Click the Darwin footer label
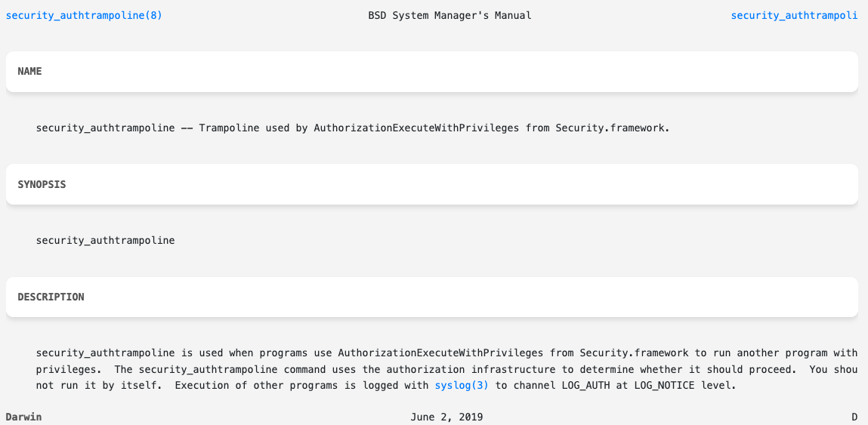The image size is (868, 425). (23, 417)
